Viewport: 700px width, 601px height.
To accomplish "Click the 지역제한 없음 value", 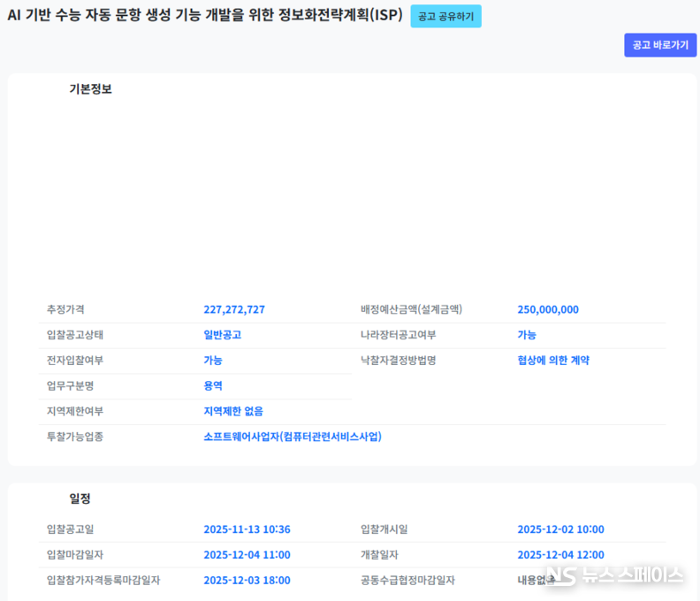I will click(x=233, y=411).
